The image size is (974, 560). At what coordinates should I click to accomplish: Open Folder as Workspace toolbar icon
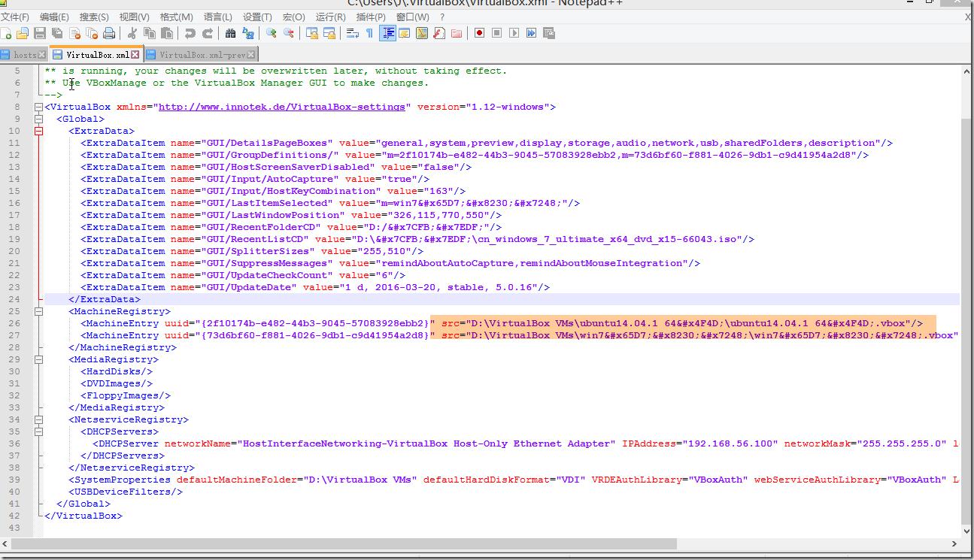457,33
